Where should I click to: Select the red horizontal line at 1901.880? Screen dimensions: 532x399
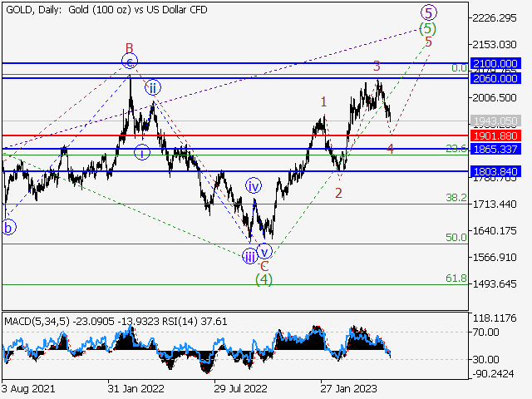click(x=234, y=135)
